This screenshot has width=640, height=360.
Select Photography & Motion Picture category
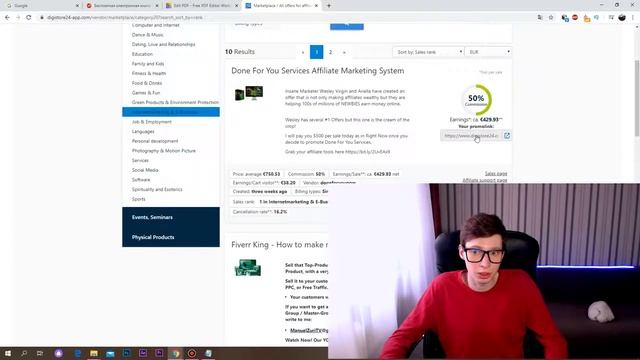pyautogui.click(x=164, y=151)
